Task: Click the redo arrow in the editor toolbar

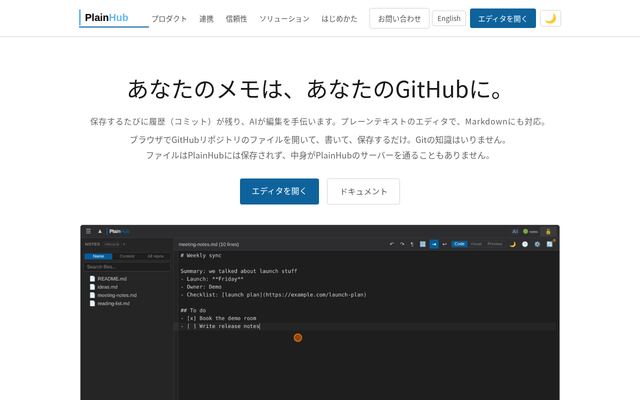Action: pyautogui.click(x=402, y=244)
